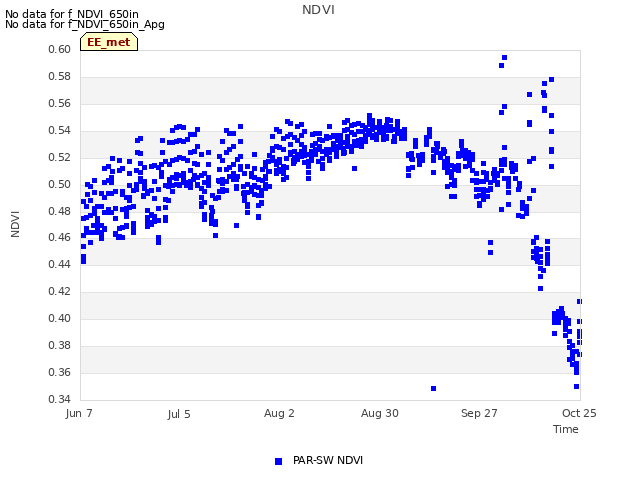Click the Aug 2 x-axis tick label

click(279, 413)
